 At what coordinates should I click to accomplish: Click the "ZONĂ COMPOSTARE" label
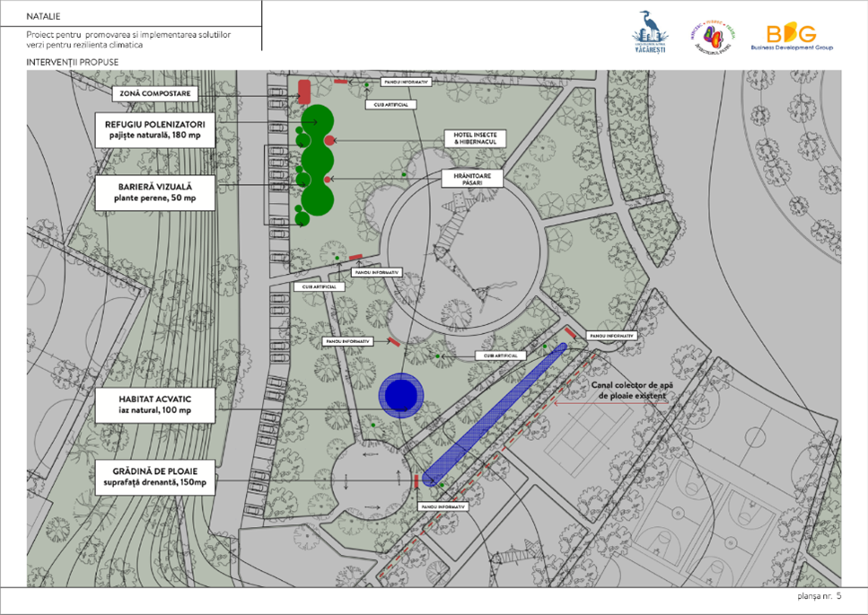[155, 93]
